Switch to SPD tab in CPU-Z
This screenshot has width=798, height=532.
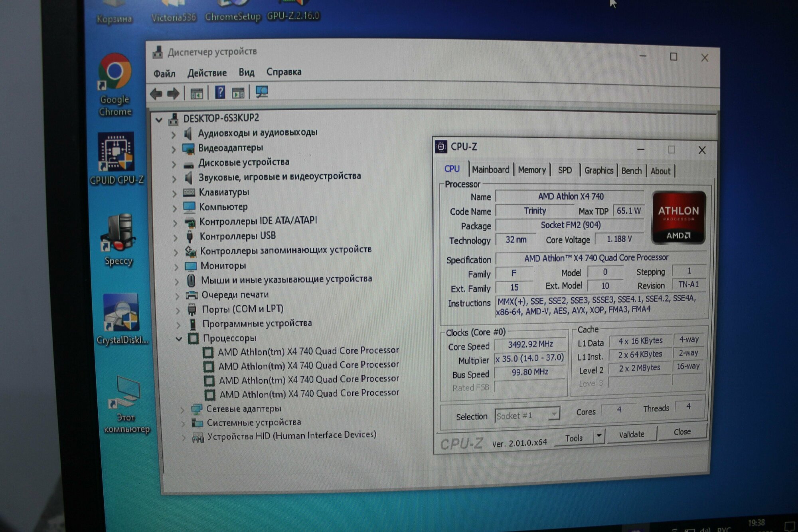565,170
